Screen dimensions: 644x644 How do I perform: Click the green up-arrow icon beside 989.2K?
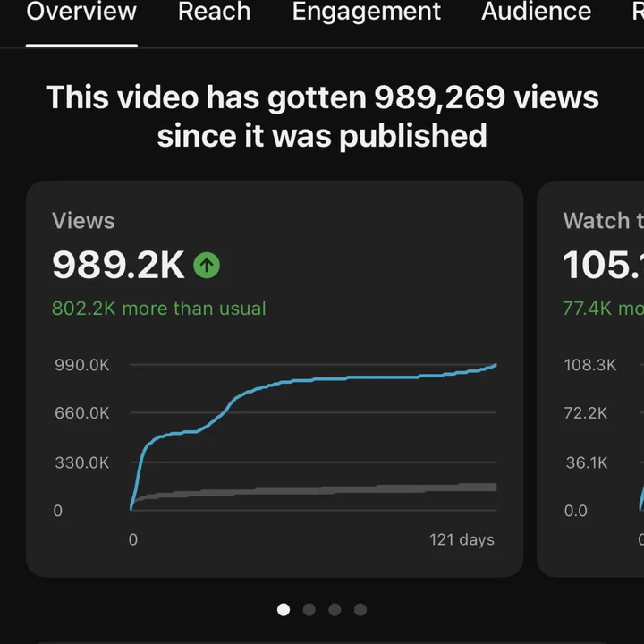(x=207, y=266)
